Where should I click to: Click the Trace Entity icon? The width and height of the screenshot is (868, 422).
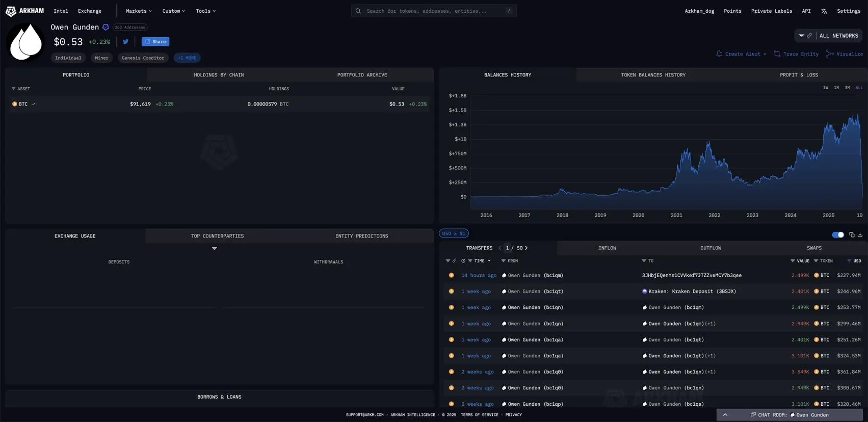(777, 54)
